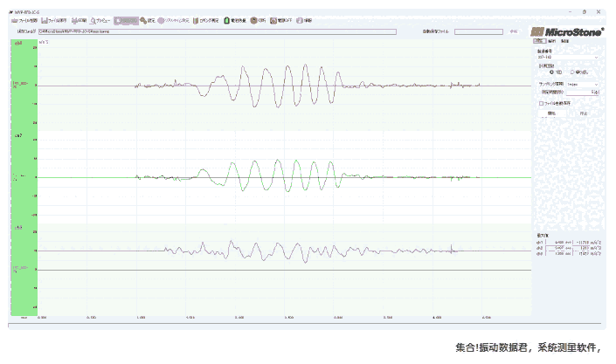This screenshot has height=364, width=616.
Task: Check battery level with the green battery icon
Action: point(227,20)
